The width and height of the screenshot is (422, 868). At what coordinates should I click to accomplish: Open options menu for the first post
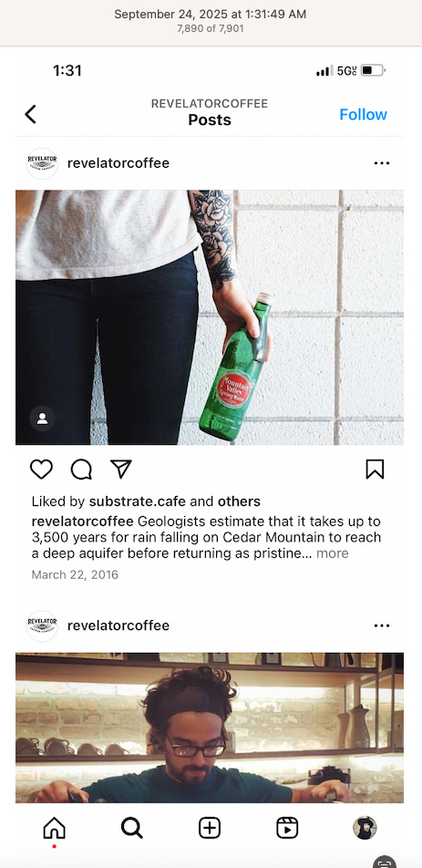(382, 163)
